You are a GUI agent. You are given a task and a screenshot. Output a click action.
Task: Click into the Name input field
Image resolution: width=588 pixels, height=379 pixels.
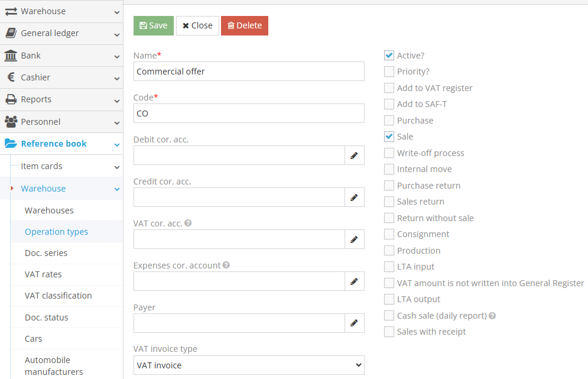click(249, 72)
